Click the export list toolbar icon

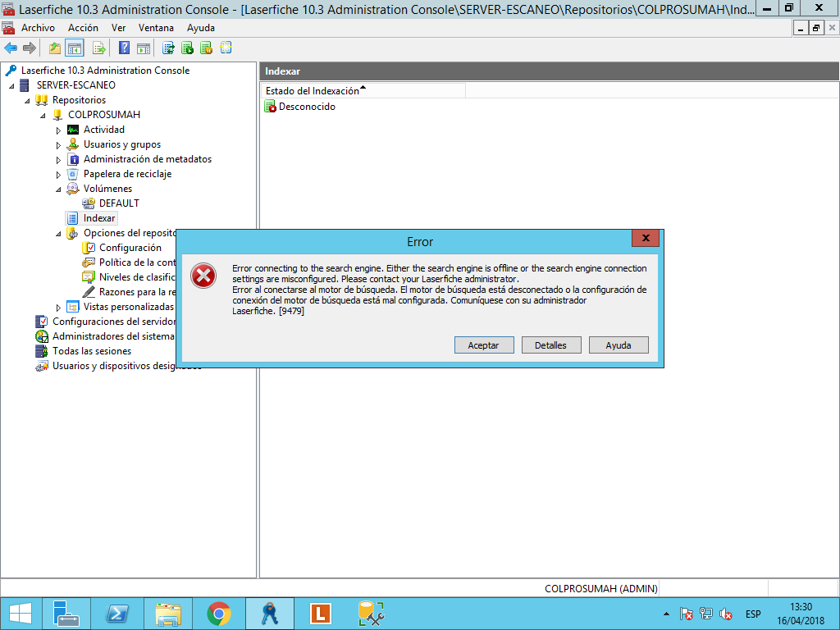(99, 48)
